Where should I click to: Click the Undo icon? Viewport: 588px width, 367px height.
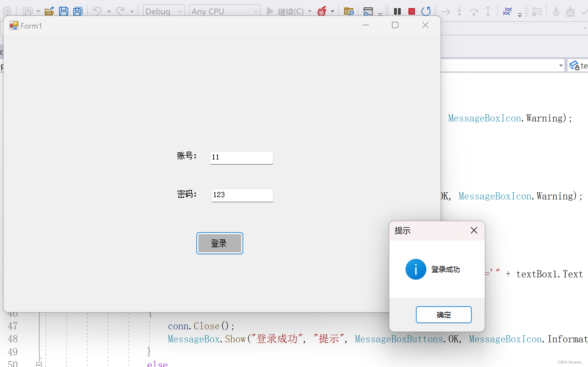click(97, 11)
